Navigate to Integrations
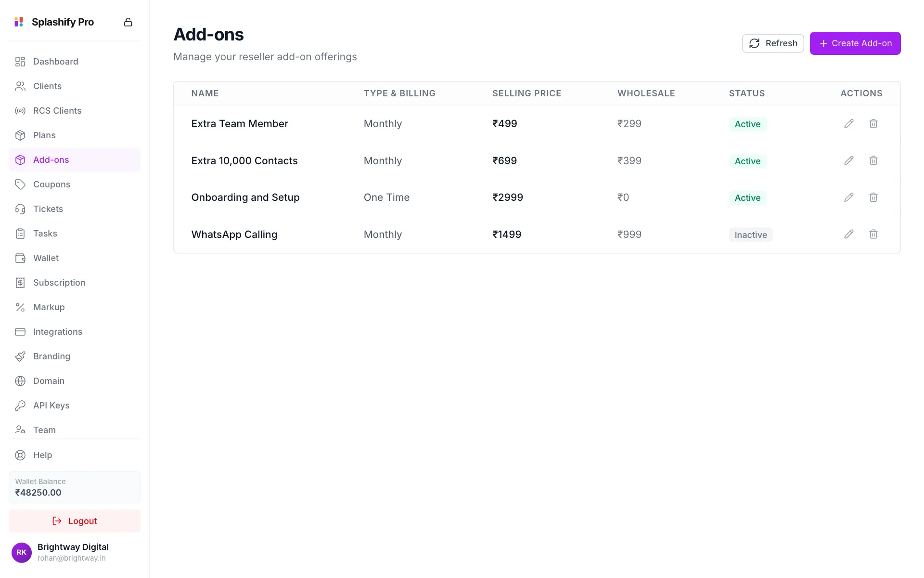The image size is (924, 578). (x=75, y=332)
